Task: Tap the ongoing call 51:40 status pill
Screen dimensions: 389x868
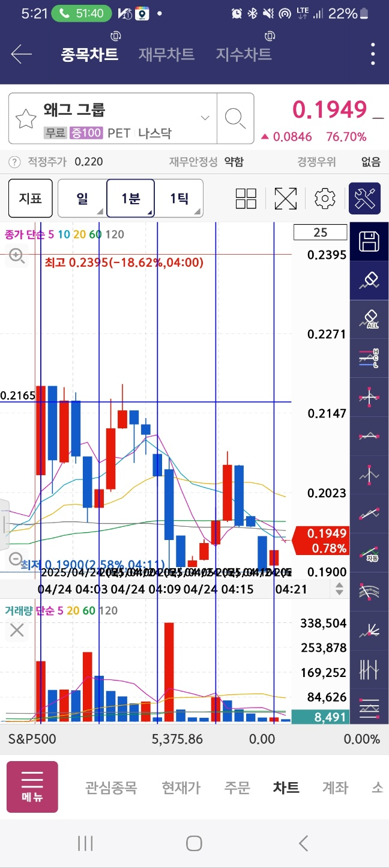Action: click(81, 13)
